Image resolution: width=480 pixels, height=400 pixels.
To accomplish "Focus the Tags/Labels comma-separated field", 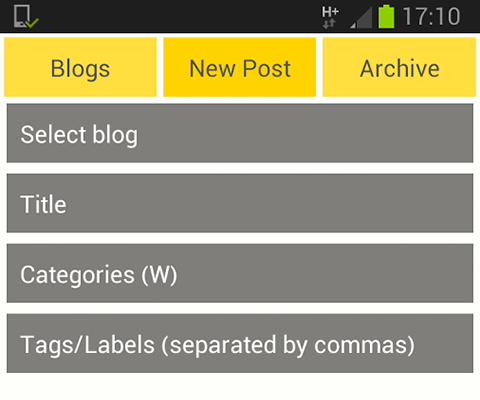I will [240, 343].
